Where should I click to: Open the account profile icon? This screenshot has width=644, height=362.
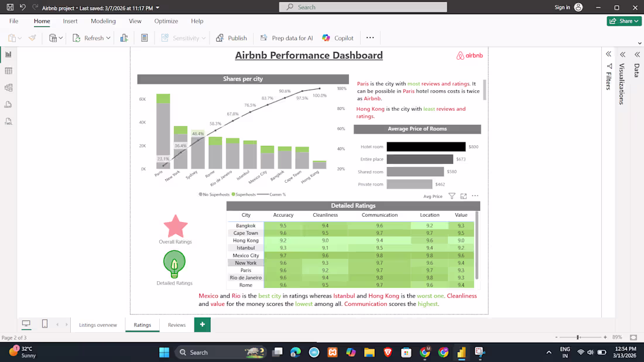578,8
